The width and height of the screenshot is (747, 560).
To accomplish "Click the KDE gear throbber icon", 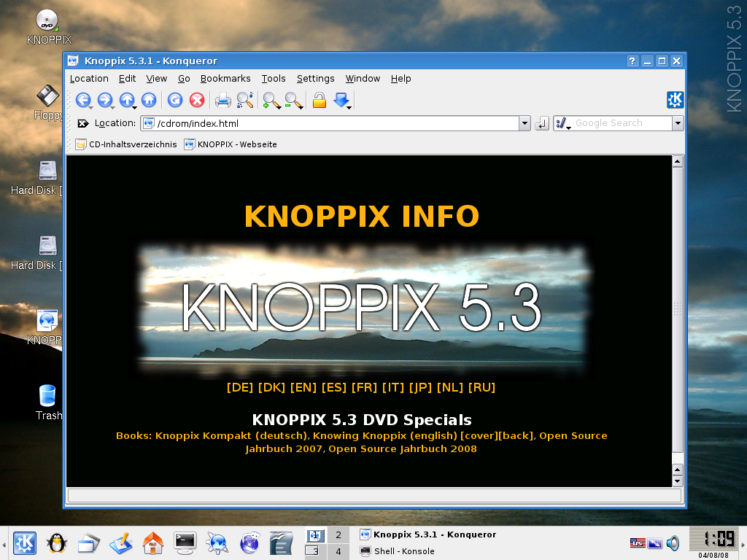I will tap(675, 100).
